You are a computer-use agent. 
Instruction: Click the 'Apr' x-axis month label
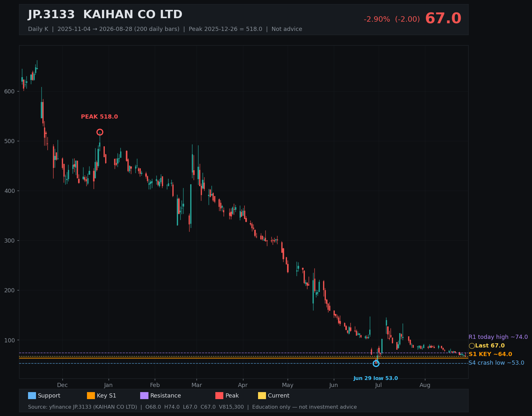tap(243, 385)
